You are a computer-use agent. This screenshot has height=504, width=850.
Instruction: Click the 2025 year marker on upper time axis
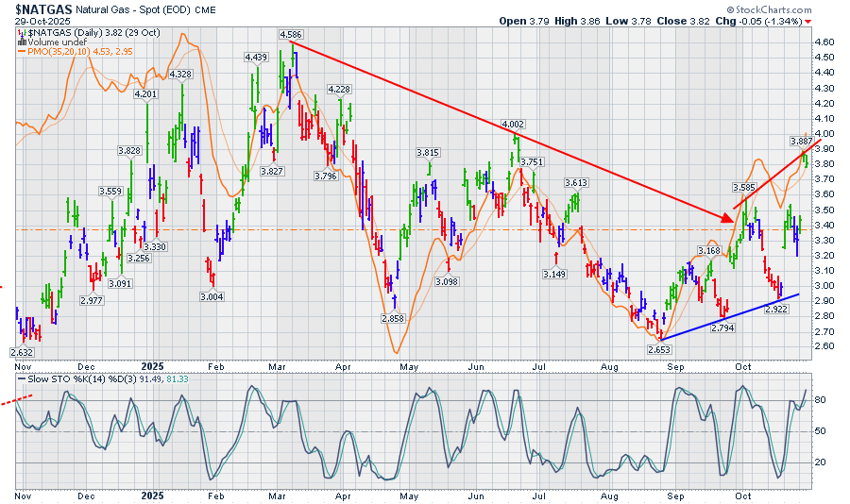click(x=152, y=363)
